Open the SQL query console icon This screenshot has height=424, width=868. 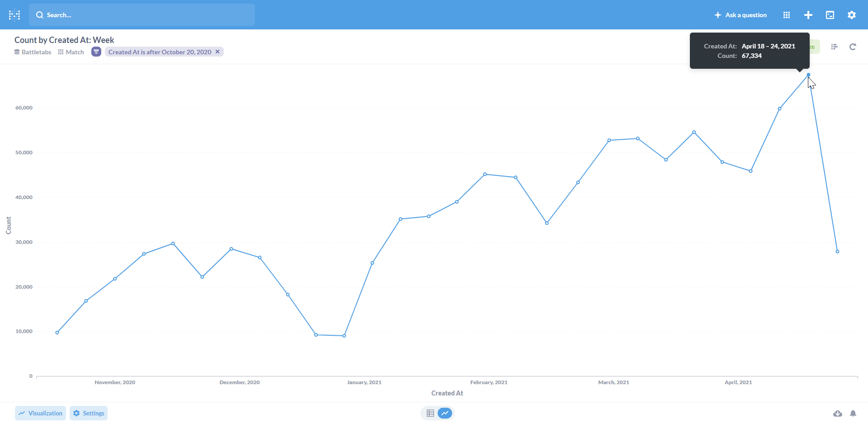[830, 15]
